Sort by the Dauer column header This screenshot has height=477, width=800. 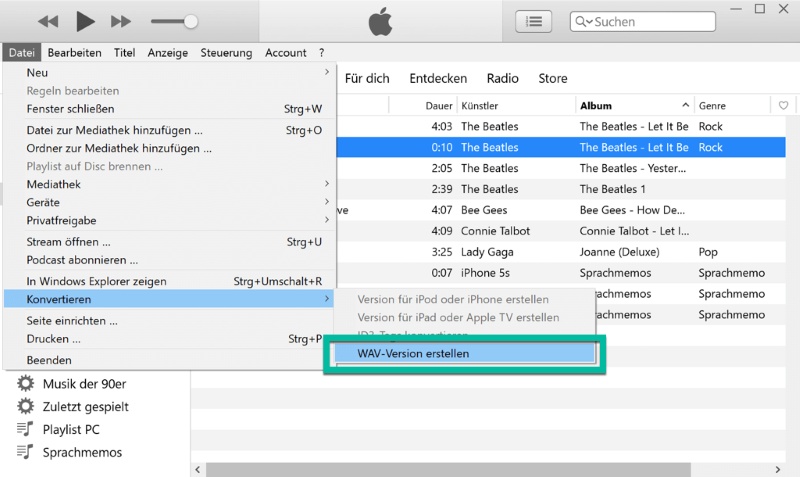[439, 106]
